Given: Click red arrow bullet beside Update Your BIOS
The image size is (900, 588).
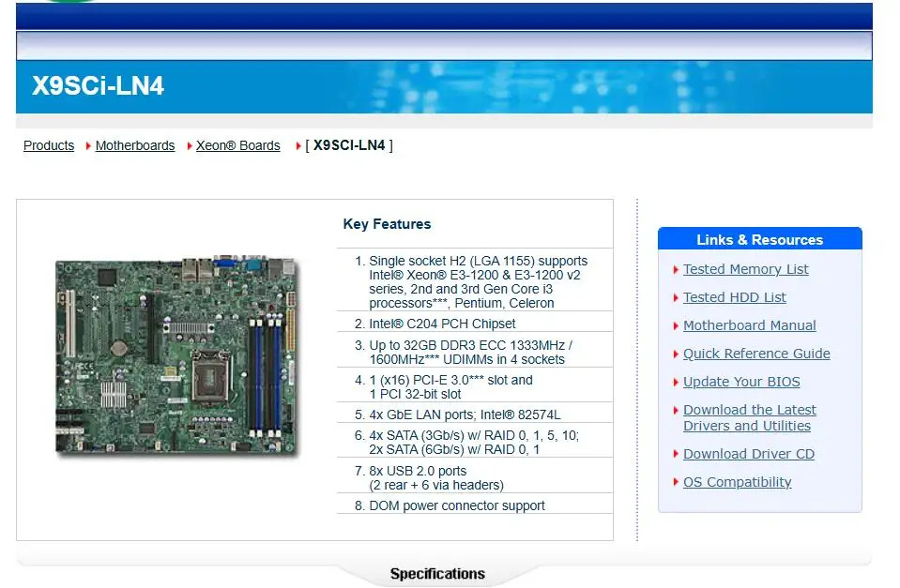Looking at the screenshot, I should 676,382.
